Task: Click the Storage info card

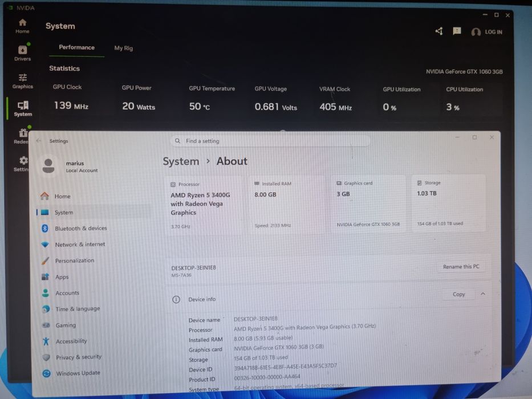Action: click(x=449, y=203)
